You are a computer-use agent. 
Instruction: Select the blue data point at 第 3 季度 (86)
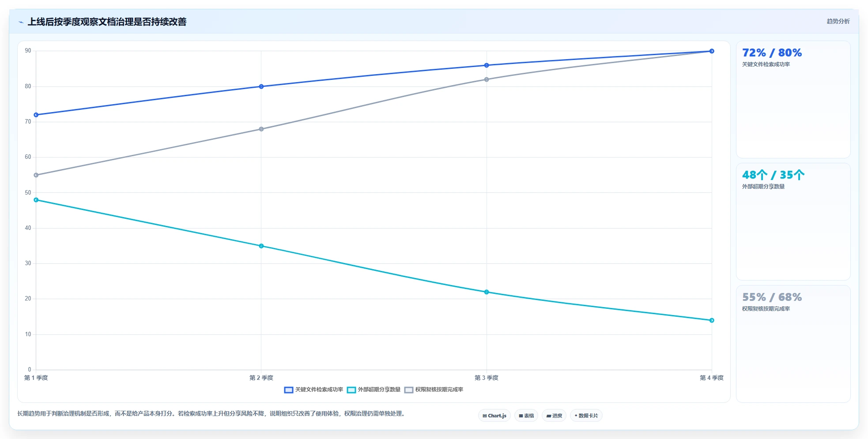coord(487,65)
